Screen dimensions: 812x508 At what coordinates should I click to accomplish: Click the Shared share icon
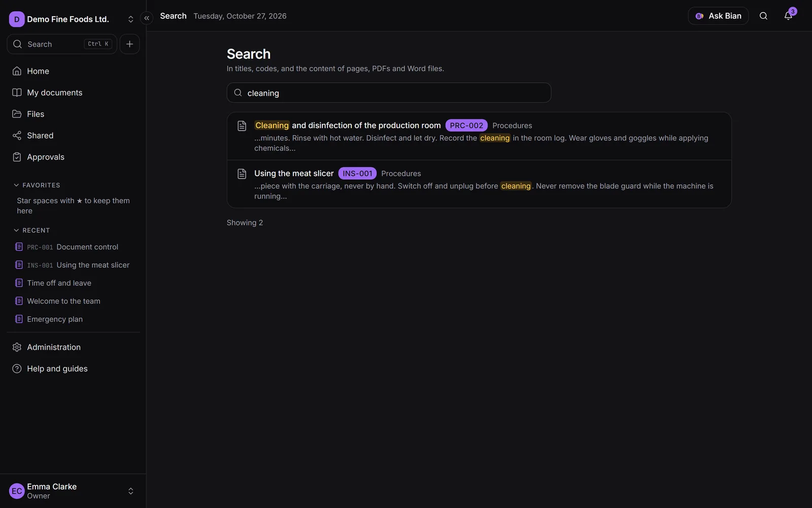tap(17, 136)
